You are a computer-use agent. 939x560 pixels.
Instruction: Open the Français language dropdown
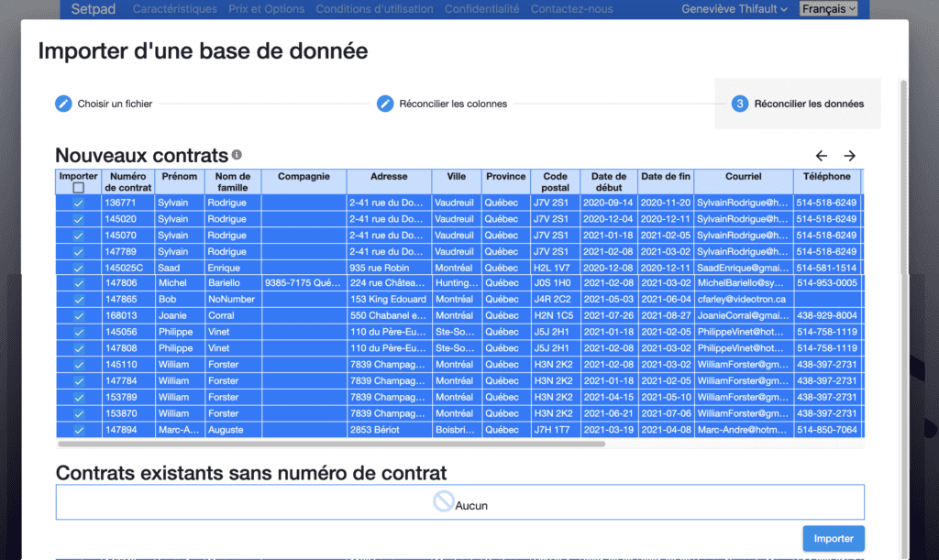828,9
